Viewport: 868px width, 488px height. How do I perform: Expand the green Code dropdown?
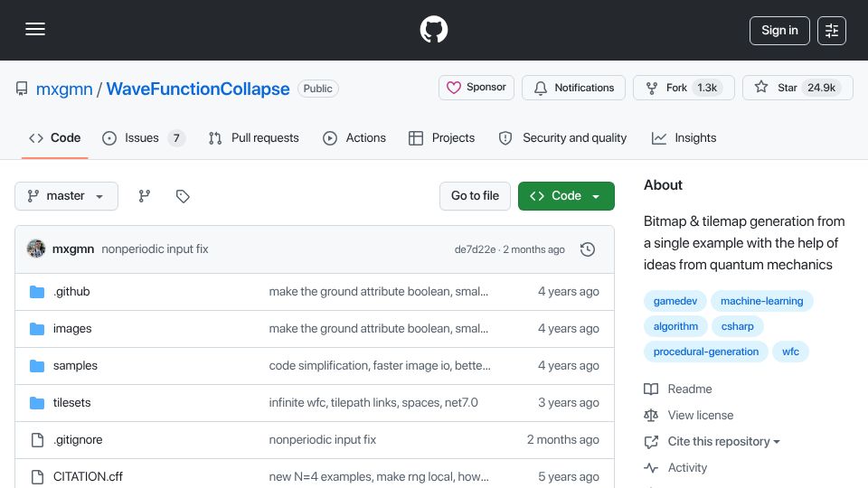click(566, 196)
